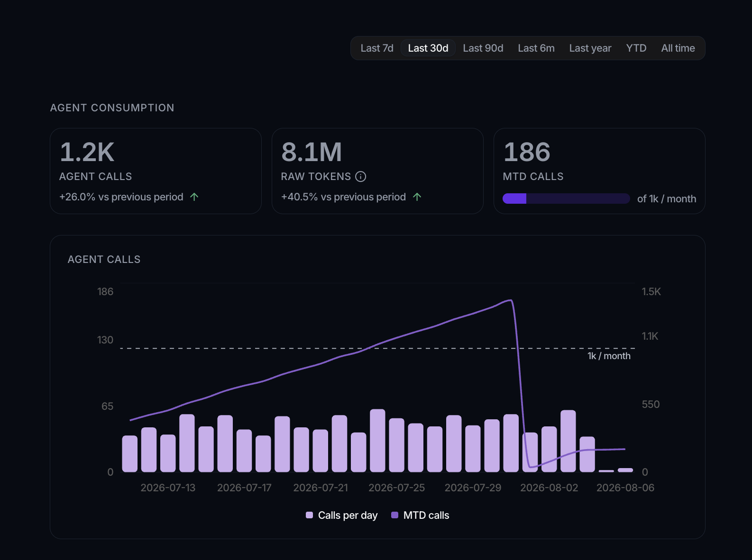Click the 2026-08-06 axis date
This screenshot has height=560, width=752.
click(625, 488)
